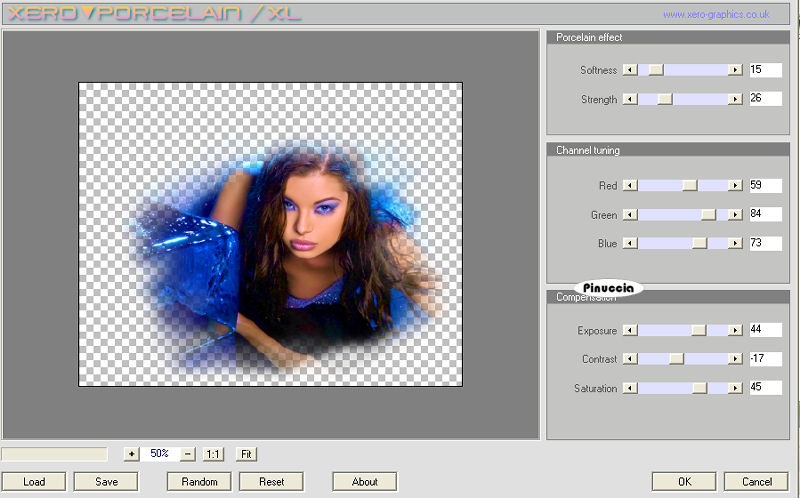Click the Blue value field showing 73
The width and height of the screenshot is (800, 498).
pos(765,243)
